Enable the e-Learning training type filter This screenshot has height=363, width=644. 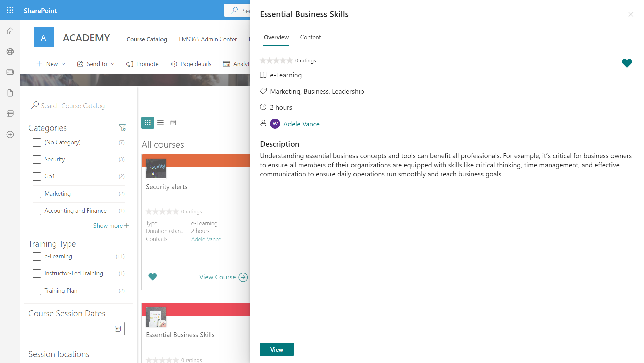click(37, 256)
